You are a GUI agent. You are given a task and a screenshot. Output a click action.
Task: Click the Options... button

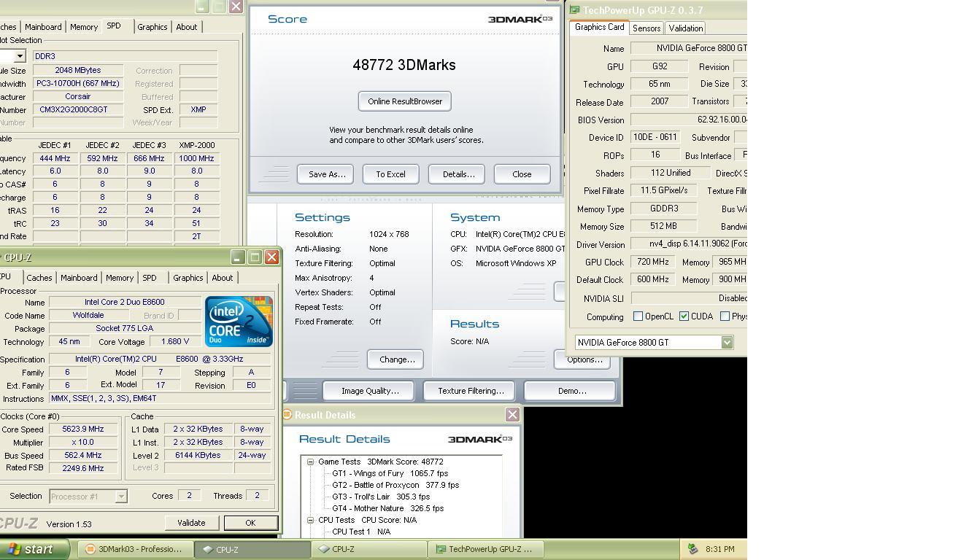point(584,359)
